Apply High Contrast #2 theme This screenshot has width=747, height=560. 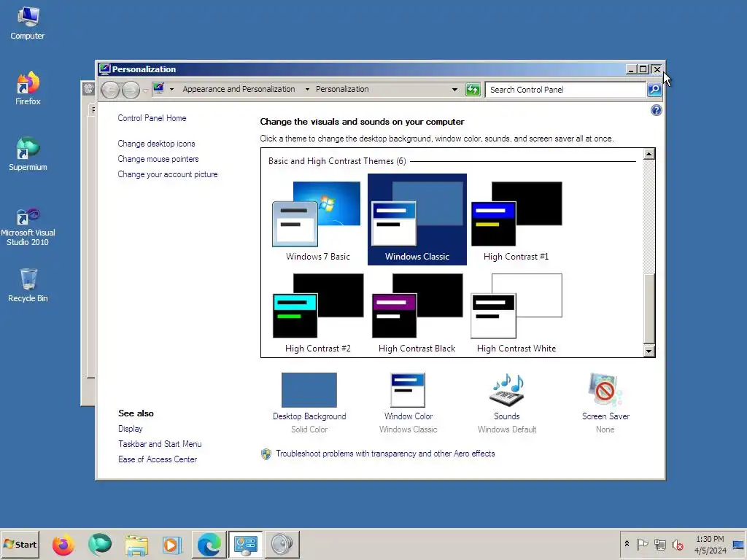pos(318,312)
